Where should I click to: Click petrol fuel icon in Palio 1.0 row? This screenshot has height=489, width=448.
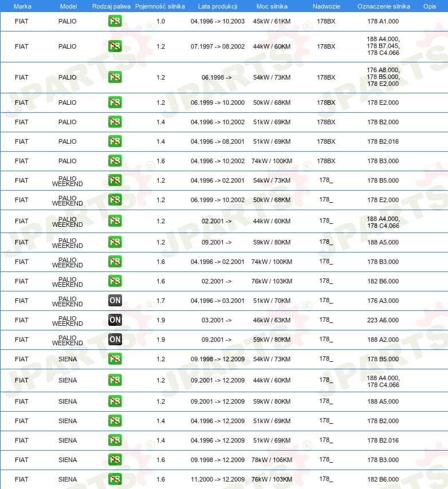[115, 21]
